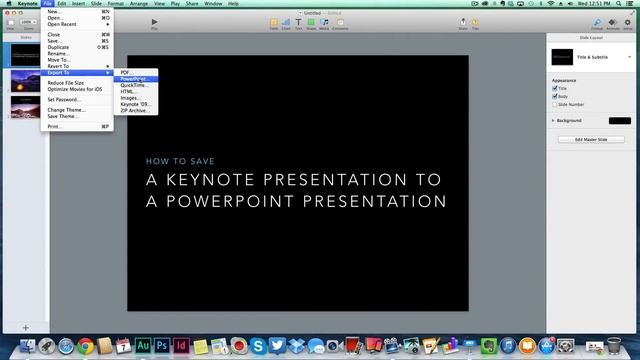Image resolution: width=640 pixels, height=360 pixels.
Task: Insert a Table from the toolbar
Action: pyautogui.click(x=274, y=22)
